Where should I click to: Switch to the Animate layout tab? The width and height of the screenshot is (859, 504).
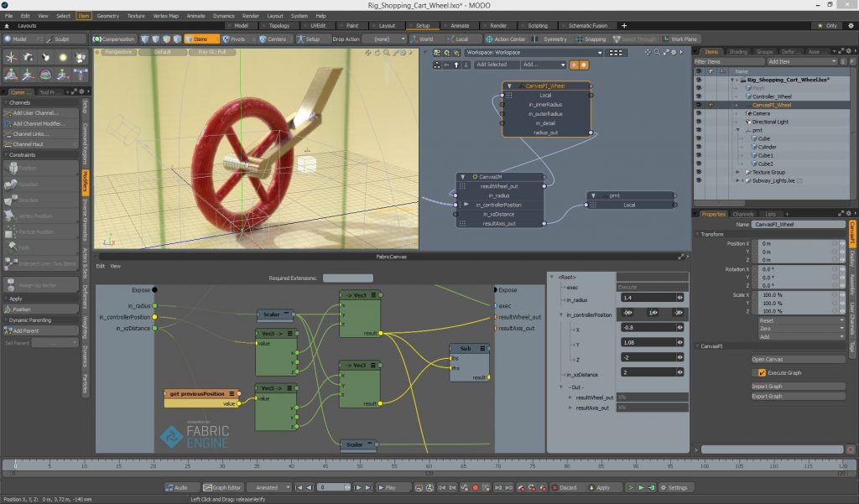tap(460, 26)
